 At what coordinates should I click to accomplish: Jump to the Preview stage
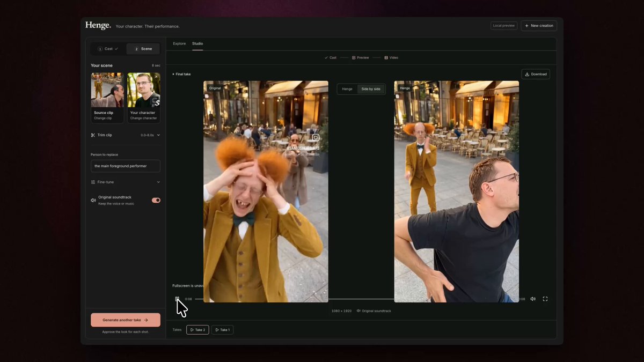pyautogui.click(x=361, y=57)
